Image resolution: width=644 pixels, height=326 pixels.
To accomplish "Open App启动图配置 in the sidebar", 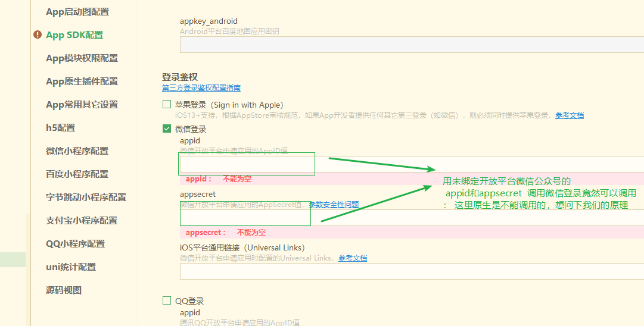I will (77, 12).
